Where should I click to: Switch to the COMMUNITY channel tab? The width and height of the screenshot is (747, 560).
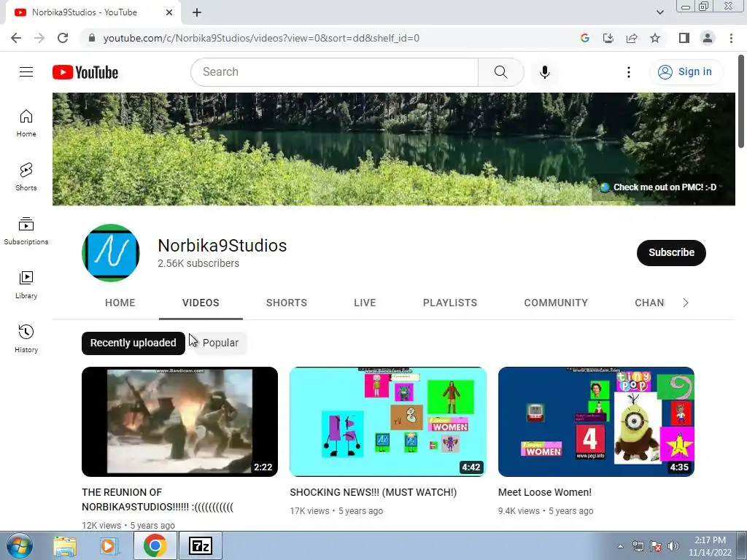tap(556, 303)
